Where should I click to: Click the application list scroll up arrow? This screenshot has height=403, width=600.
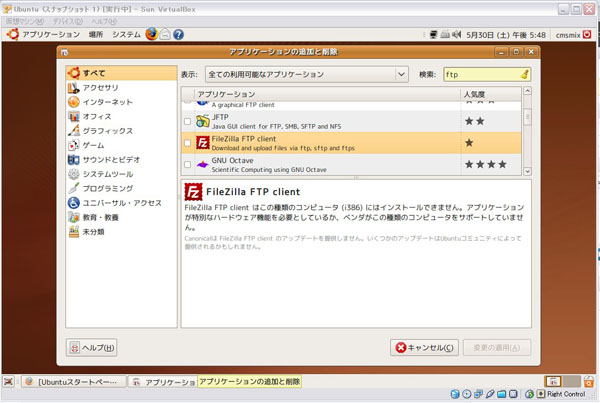(x=527, y=91)
